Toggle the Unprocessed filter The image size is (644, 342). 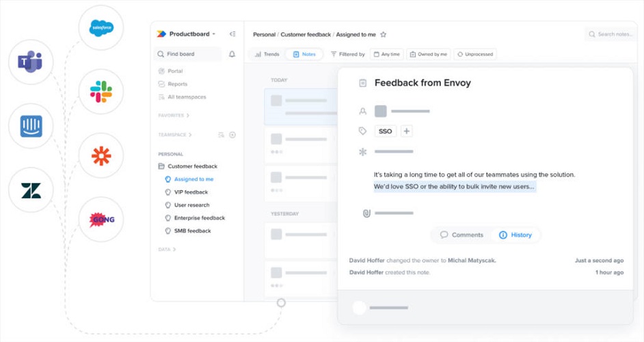pos(475,54)
